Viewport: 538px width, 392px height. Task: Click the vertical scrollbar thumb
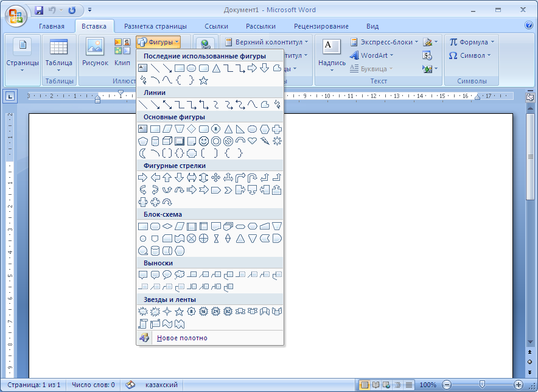(x=530, y=156)
